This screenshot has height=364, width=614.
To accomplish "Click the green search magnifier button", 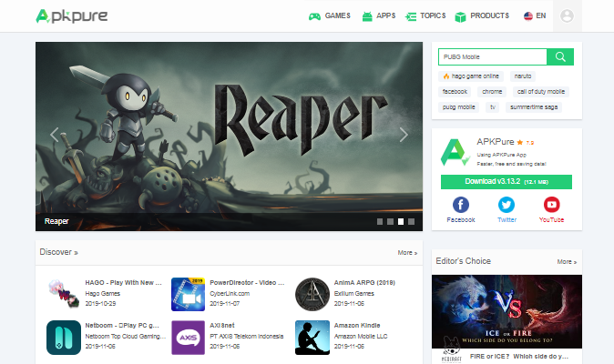I will point(560,56).
